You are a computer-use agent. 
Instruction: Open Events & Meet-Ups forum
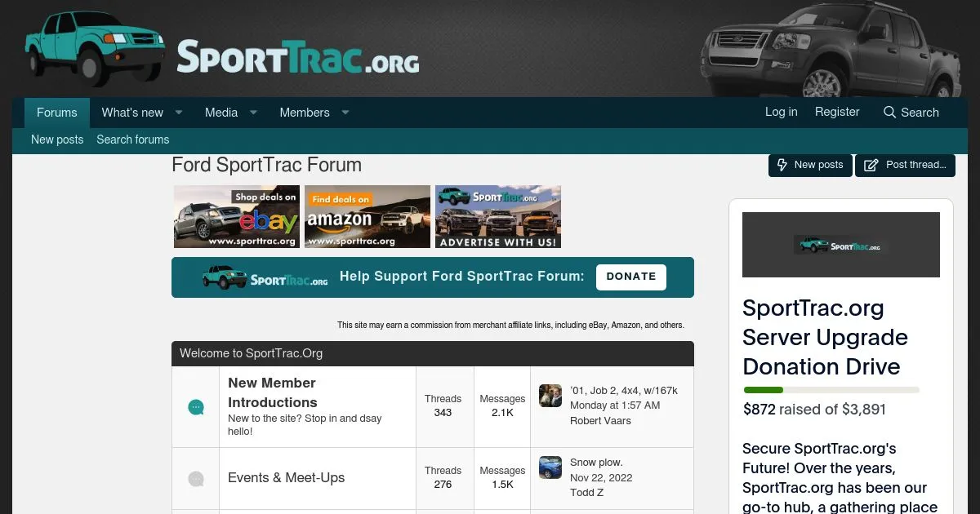point(286,478)
